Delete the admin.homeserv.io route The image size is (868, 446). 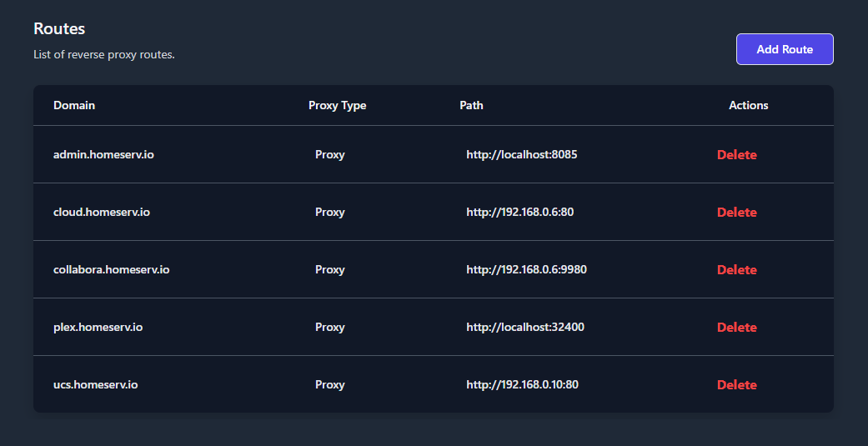point(736,155)
